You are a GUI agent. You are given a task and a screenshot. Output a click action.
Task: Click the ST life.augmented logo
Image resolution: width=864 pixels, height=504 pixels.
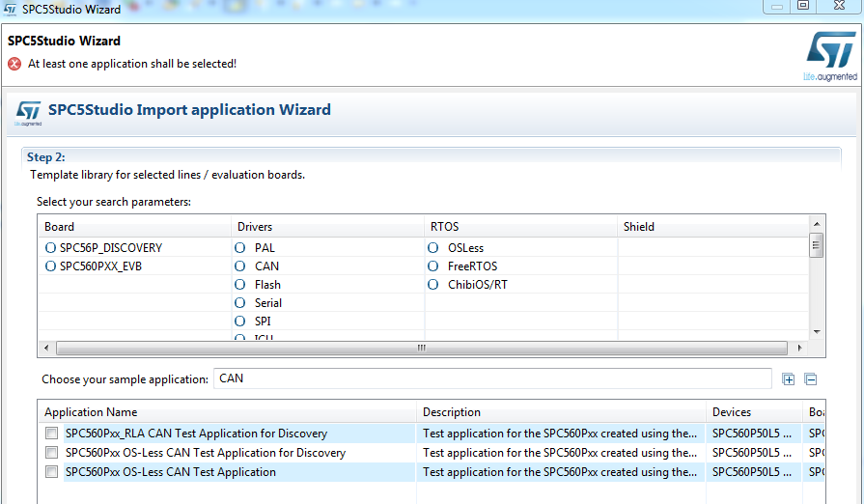[831, 57]
